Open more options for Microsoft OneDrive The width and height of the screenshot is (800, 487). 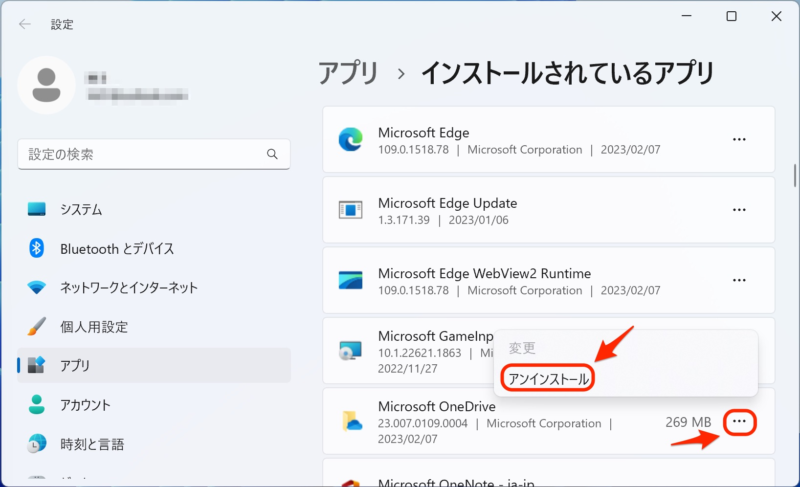click(x=739, y=422)
